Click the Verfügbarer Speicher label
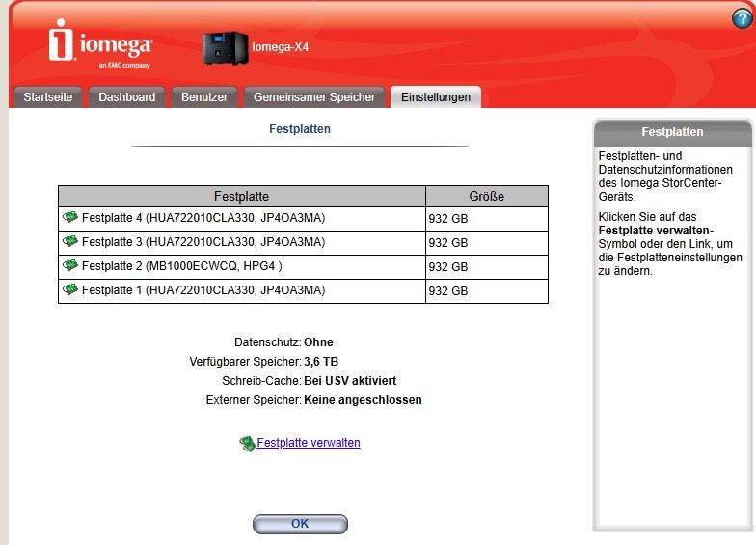Screen dimensions: 756x545 pos(245,361)
